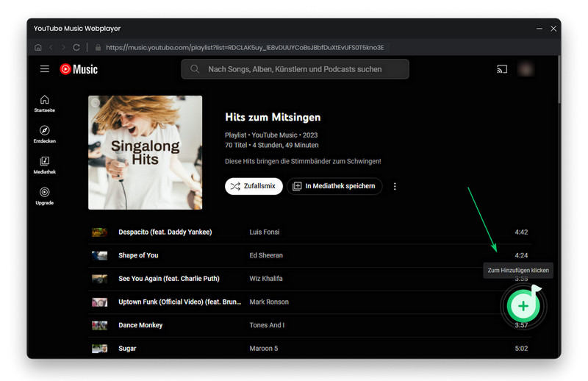
Task: Select the Sugar song title
Action: coord(127,349)
